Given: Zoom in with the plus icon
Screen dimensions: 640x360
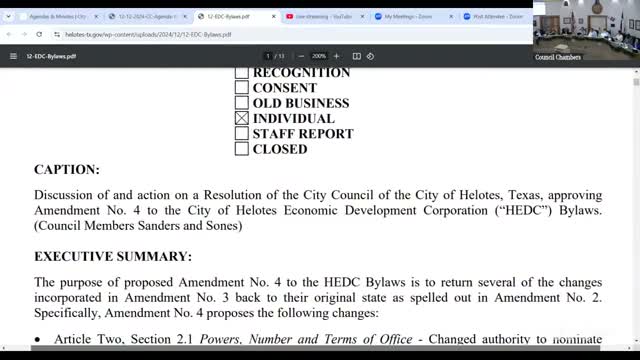Looking at the screenshot, I should [336, 56].
